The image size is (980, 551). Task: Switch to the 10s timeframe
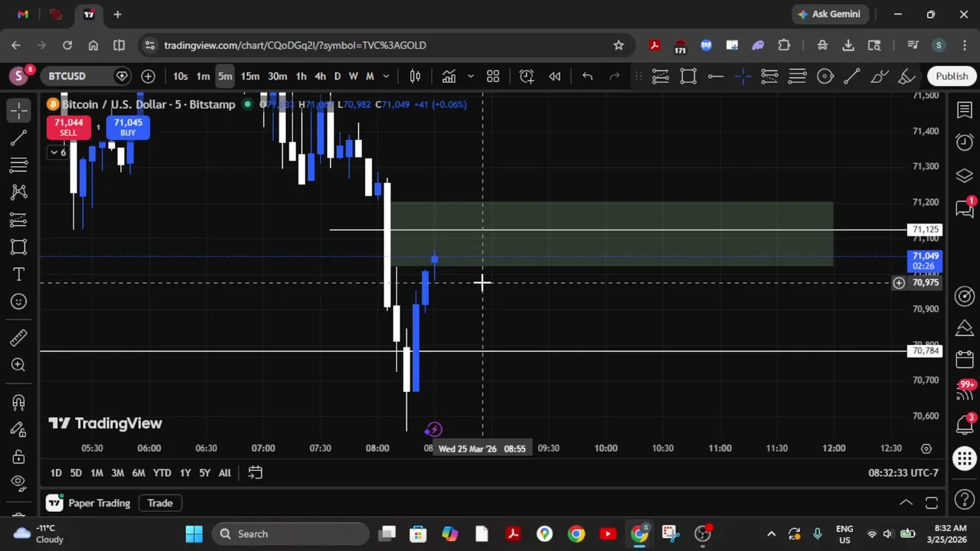point(180,76)
